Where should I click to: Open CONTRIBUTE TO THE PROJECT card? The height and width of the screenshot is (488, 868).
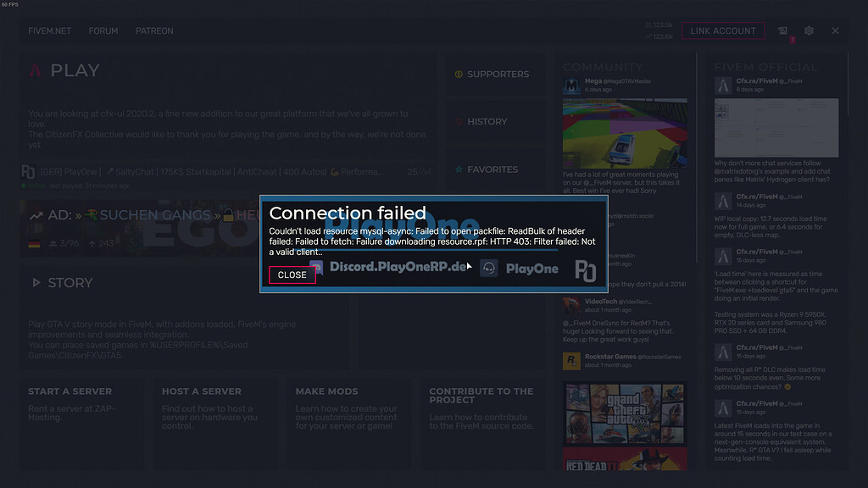pos(482,424)
